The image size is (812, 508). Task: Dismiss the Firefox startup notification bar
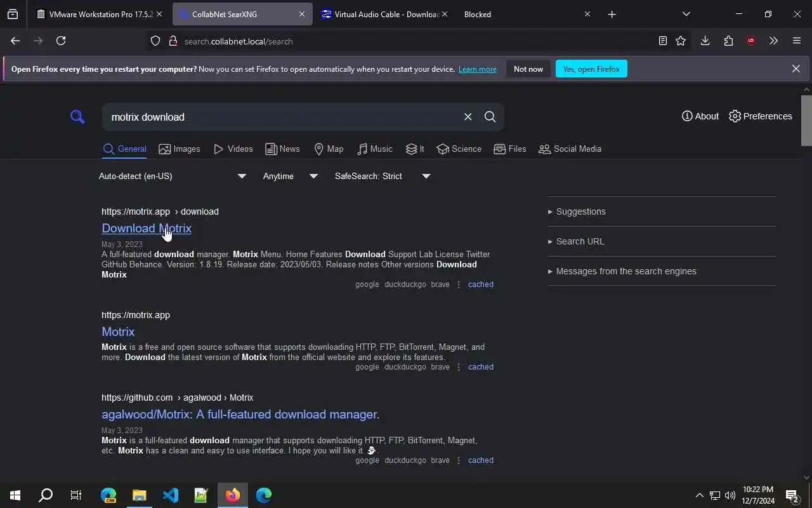pos(796,69)
